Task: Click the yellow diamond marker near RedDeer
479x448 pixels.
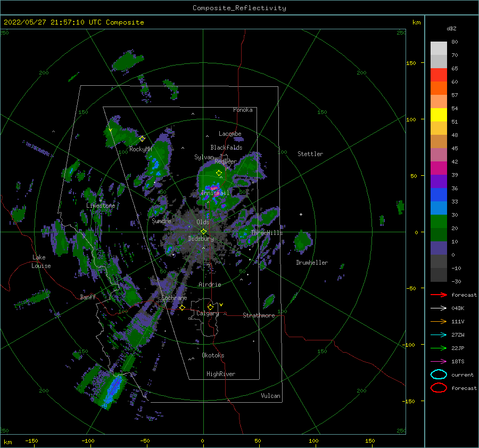Action: (x=219, y=173)
